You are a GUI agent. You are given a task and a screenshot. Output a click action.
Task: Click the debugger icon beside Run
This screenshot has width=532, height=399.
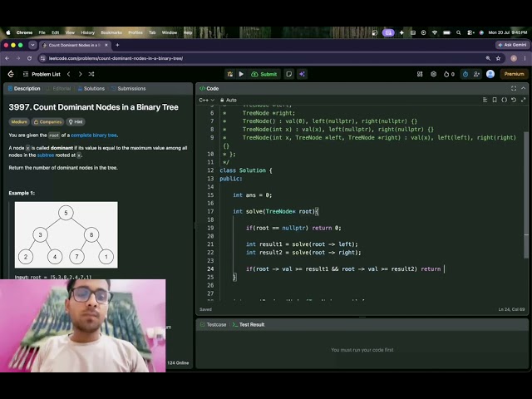pyautogui.click(x=230, y=74)
